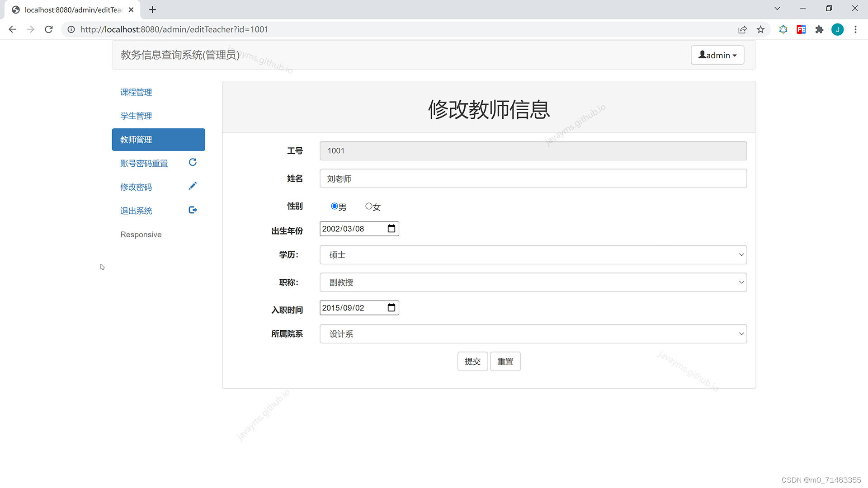Open 学生管理 sidebar menu item
Image resolution: width=868 pixels, height=488 pixels.
tap(136, 116)
